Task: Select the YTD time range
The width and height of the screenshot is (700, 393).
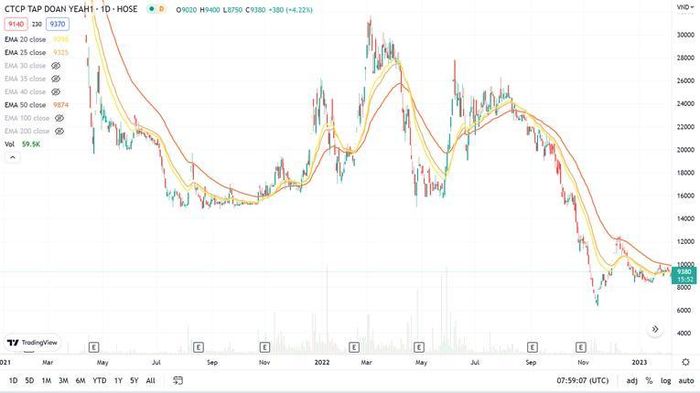Action: (100, 380)
